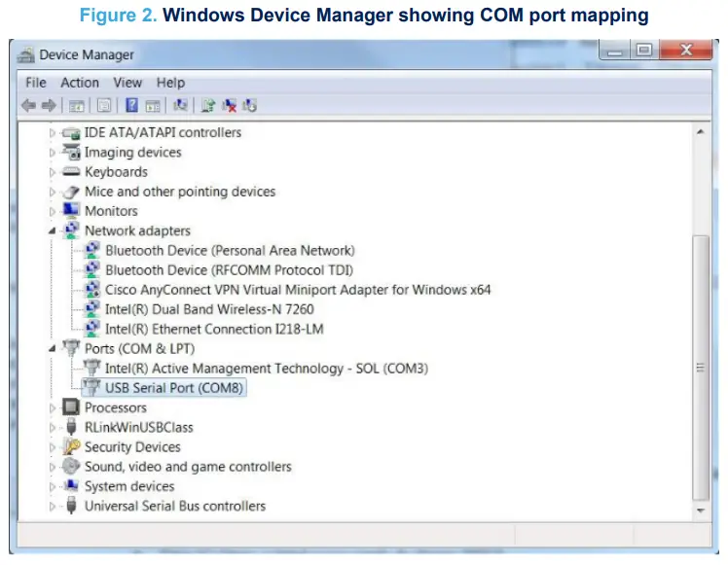The width and height of the screenshot is (728, 565).
Task: Expand the System devices node
Action: click(x=52, y=486)
